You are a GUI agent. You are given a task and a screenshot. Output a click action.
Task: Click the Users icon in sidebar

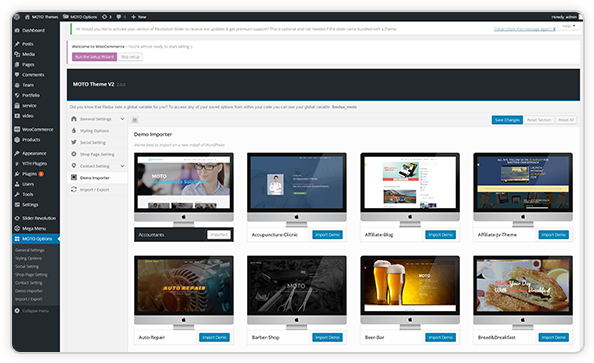[x=17, y=184]
